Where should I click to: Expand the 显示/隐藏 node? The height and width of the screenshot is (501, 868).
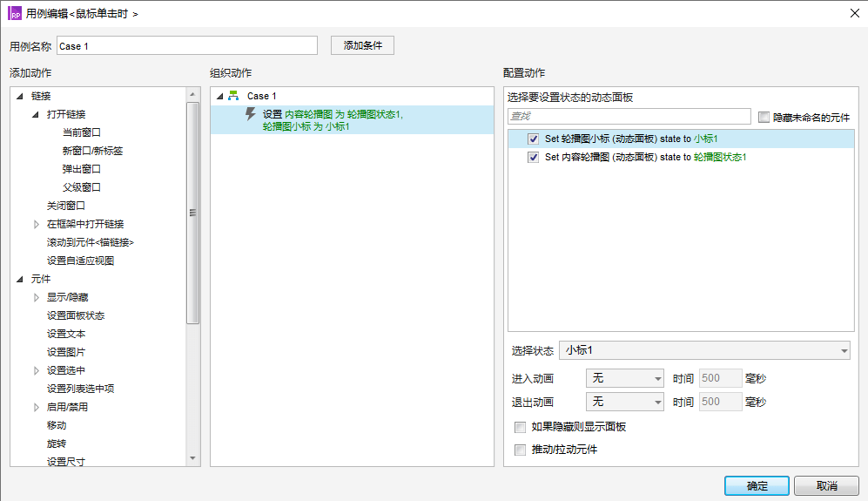[x=36, y=297]
